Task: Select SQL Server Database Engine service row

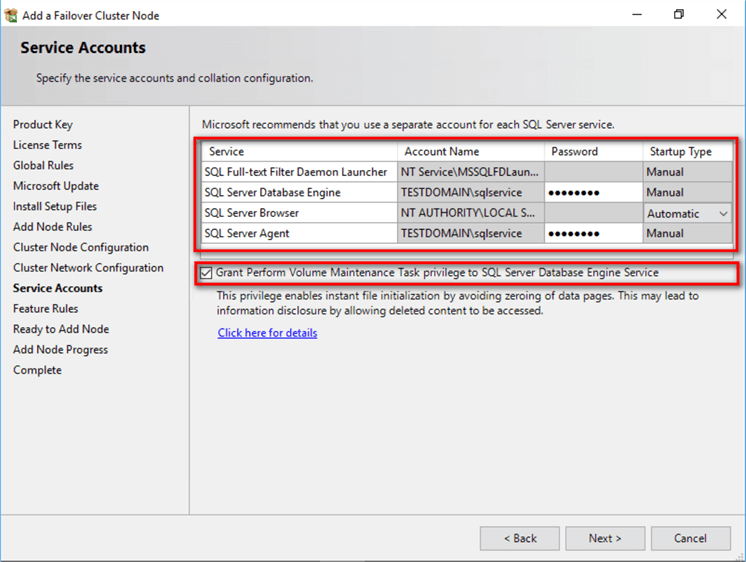Action: click(x=299, y=193)
